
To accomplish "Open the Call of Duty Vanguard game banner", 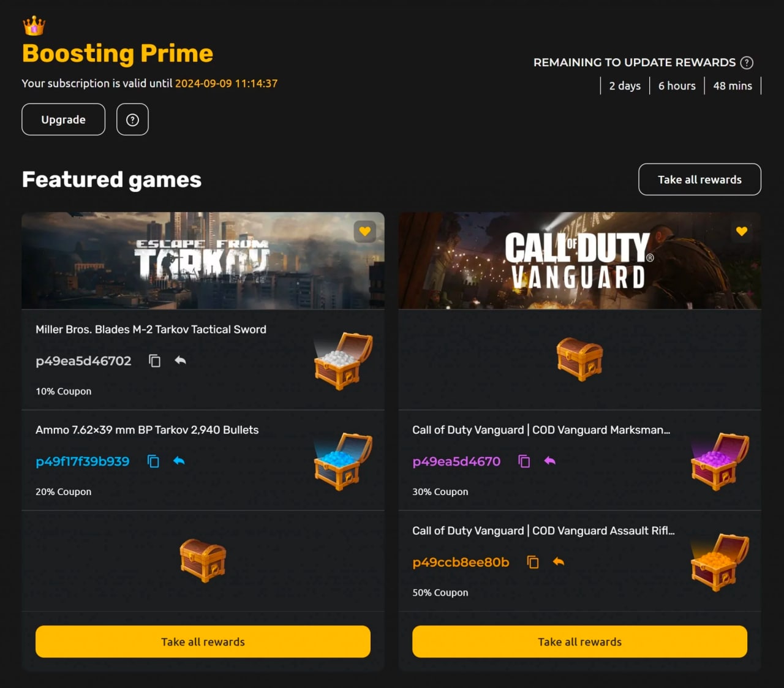I will click(579, 260).
